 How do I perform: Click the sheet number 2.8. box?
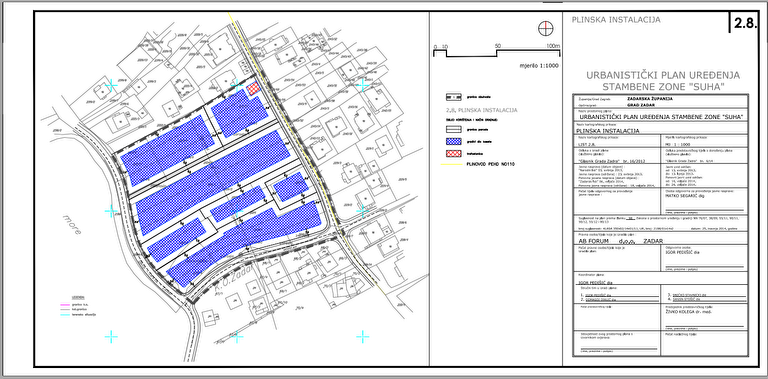(744, 23)
